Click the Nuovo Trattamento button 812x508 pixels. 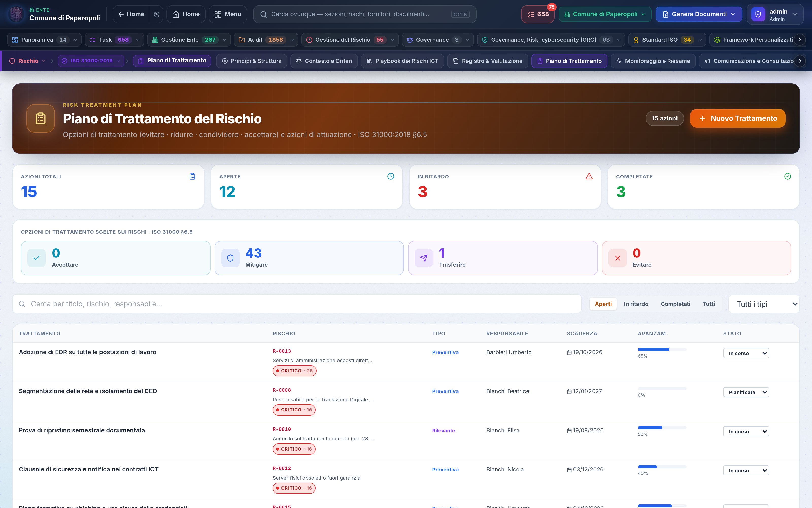(x=737, y=118)
